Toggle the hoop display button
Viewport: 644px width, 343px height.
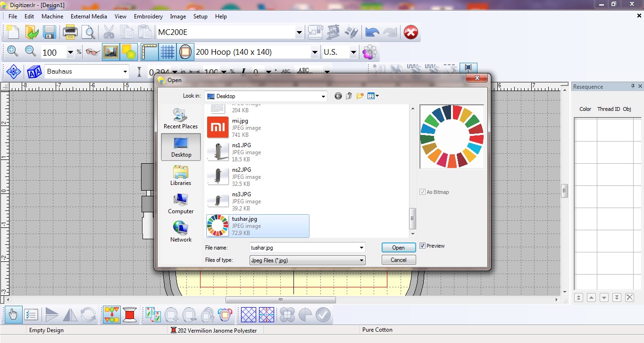(185, 52)
